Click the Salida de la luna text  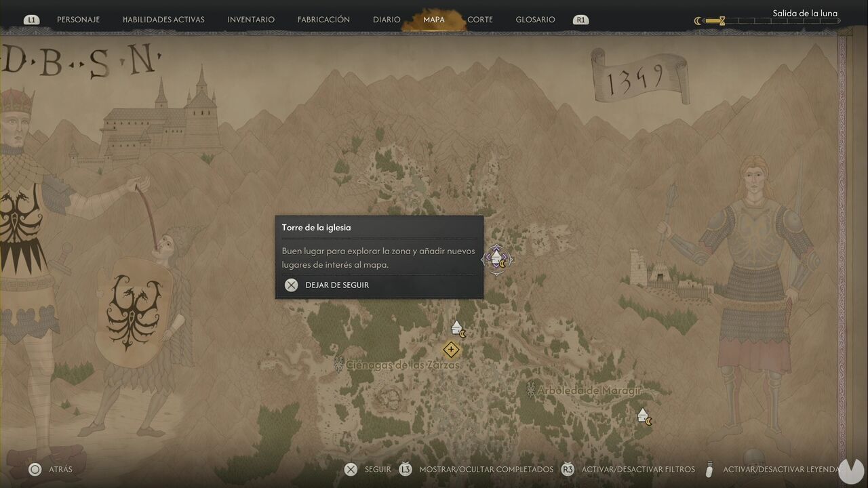click(x=805, y=13)
